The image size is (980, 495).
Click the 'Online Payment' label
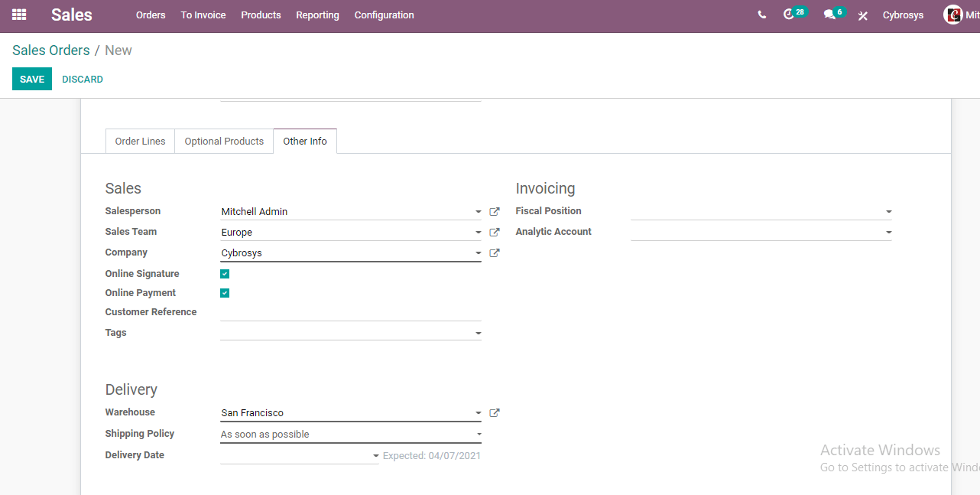pyautogui.click(x=141, y=293)
